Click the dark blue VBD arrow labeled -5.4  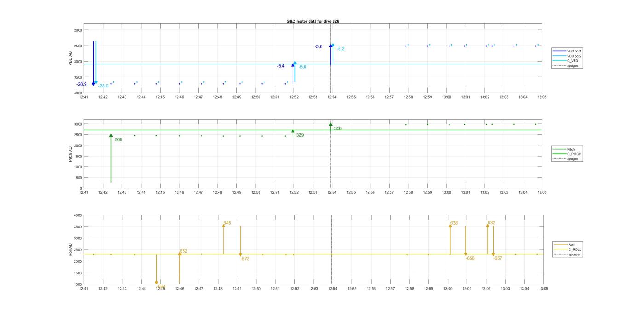click(x=293, y=74)
